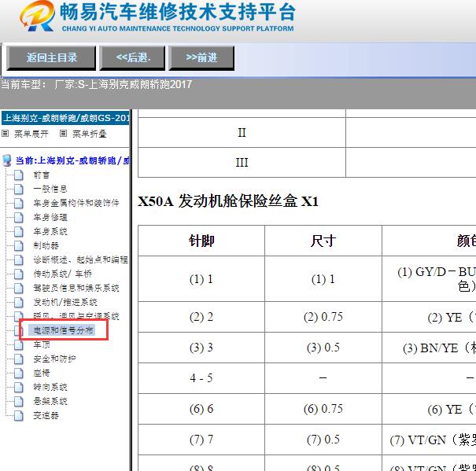Click the computer icon beside 当前:上海别克
This screenshot has height=471, width=476.
[6, 160]
